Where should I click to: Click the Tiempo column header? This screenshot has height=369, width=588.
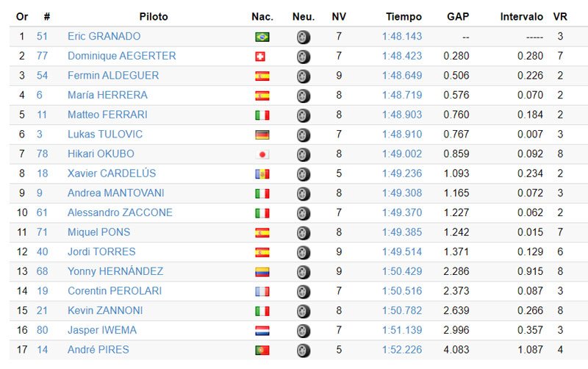click(x=404, y=16)
